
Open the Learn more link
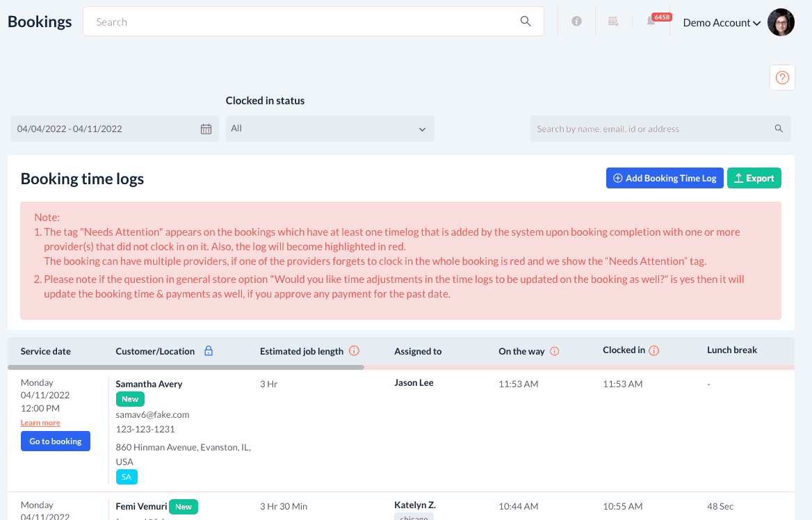click(40, 423)
